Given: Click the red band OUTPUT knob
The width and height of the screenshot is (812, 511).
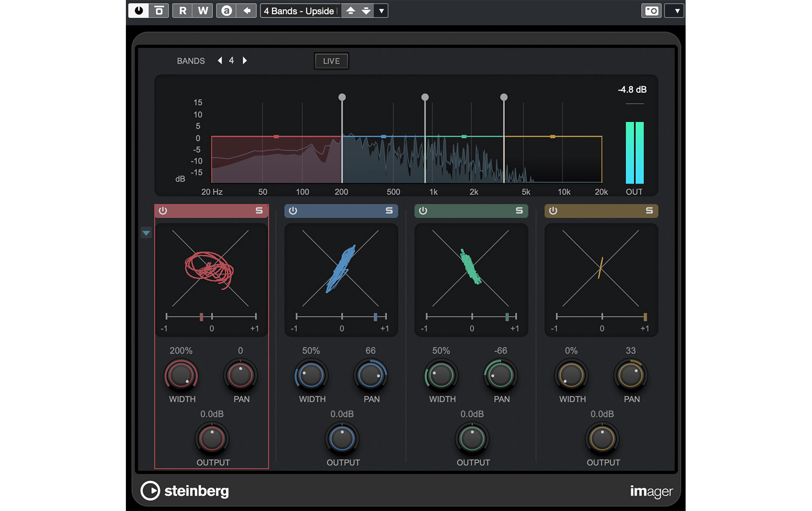Looking at the screenshot, I should coord(212,439).
